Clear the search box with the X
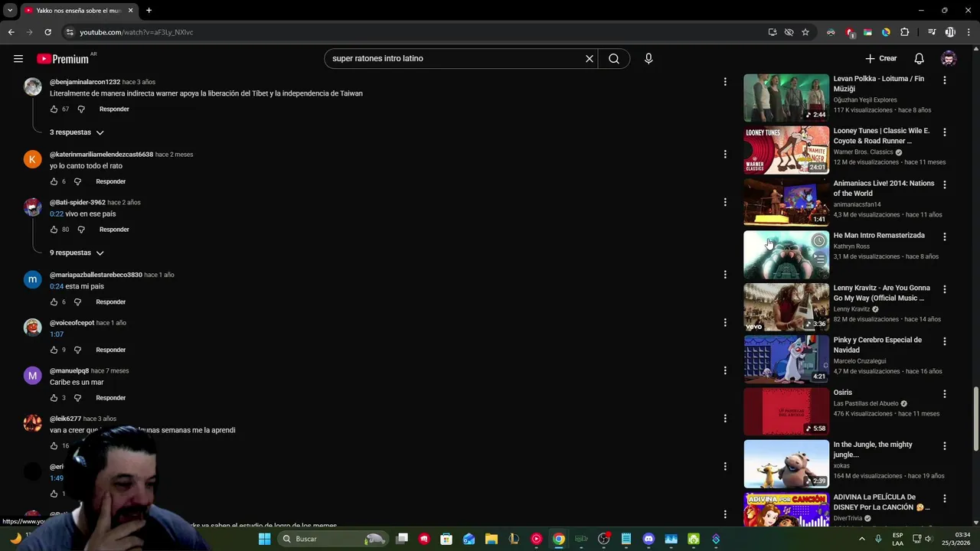Image resolution: width=980 pixels, height=551 pixels. tap(590, 58)
